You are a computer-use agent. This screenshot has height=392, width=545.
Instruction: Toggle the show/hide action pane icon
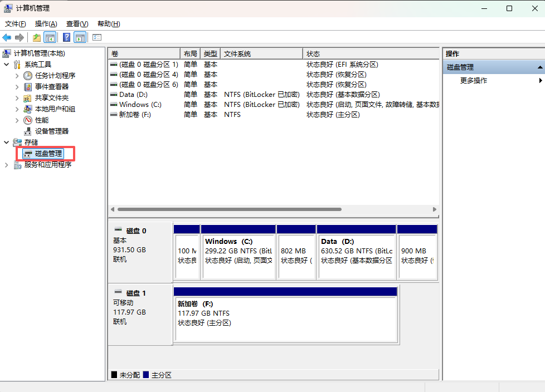coord(80,37)
